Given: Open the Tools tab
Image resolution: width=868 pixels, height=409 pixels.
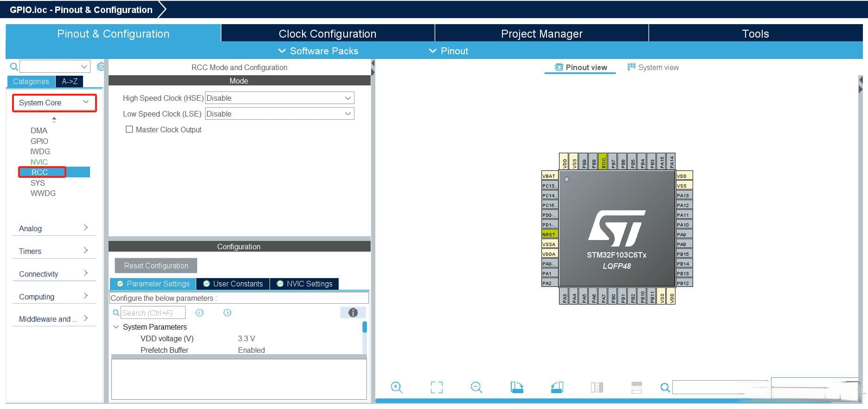Looking at the screenshot, I should pos(755,33).
